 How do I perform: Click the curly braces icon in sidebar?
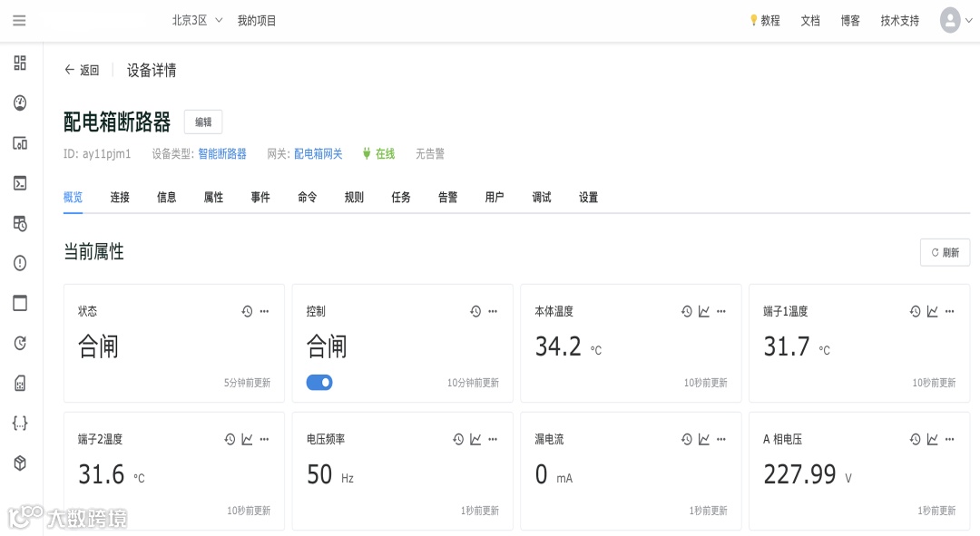[20, 423]
